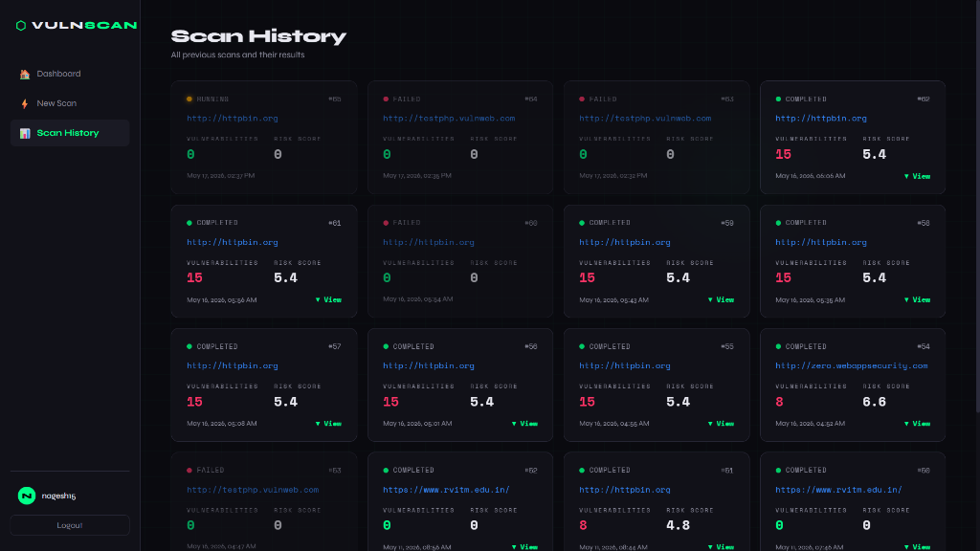Image resolution: width=980 pixels, height=551 pixels.
Task: Expand View on scan #57
Action: (x=328, y=424)
